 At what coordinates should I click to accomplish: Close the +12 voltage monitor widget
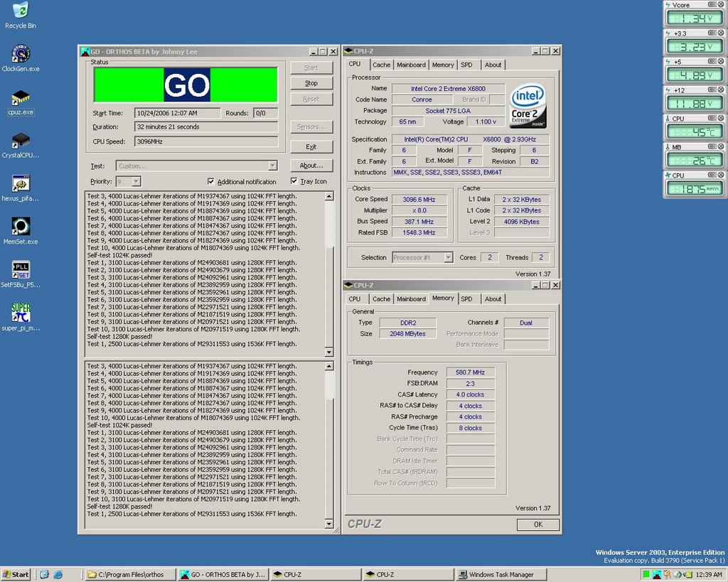tap(721, 90)
